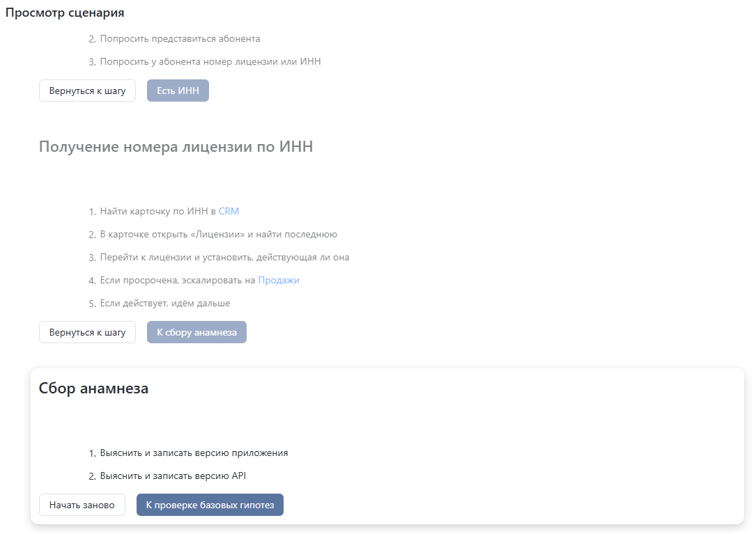This screenshot has width=756, height=534.
Task: Click Вернуться к шагу beside К сбору анамнеза
Action: tap(87, 332)
